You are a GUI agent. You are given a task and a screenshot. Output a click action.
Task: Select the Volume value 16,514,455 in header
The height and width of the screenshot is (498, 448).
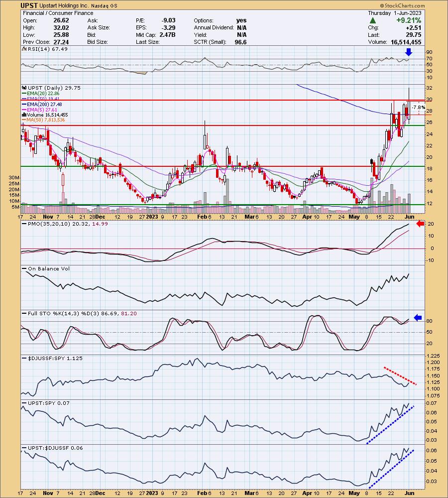point(406,42)
